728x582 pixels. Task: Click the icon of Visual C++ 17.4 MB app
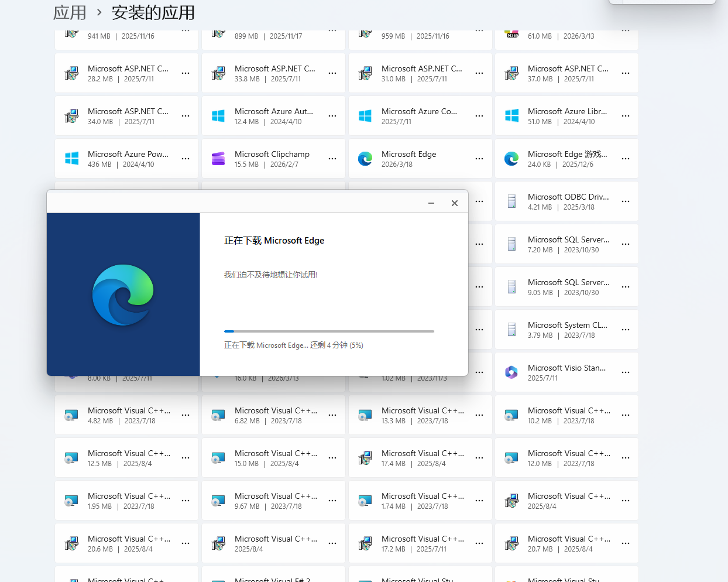coord(365,458)
